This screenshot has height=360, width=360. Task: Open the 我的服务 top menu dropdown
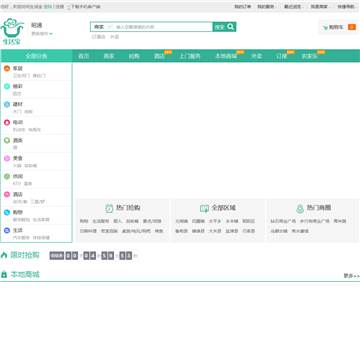(266, 7)
